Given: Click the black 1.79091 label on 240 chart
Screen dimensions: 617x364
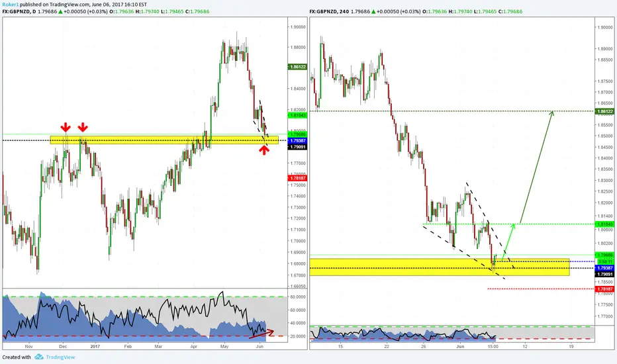Looking at the screenshot, I should coord(605,274).
